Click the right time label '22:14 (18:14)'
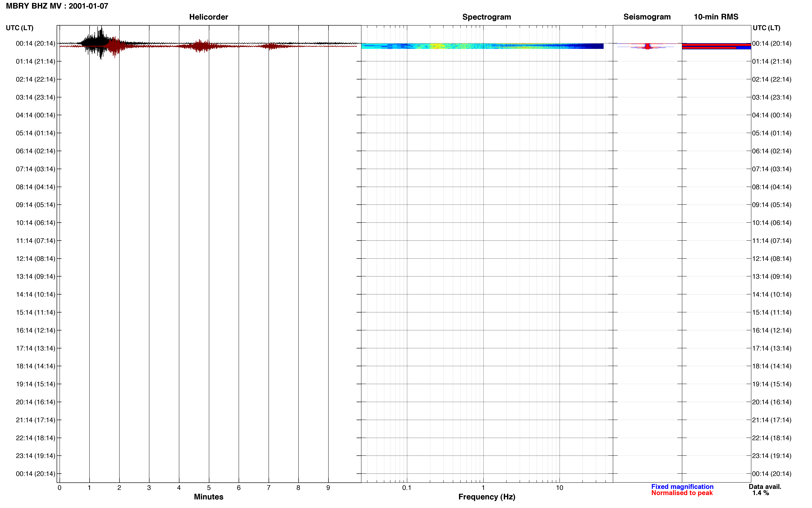 click(772, 438)
